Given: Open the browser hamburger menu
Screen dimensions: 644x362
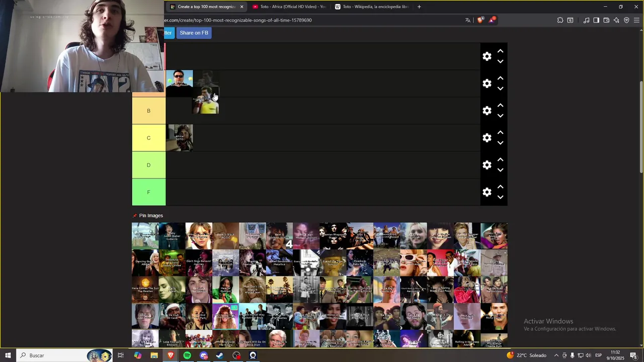Looking at the screenshot, I should point(636,20).
